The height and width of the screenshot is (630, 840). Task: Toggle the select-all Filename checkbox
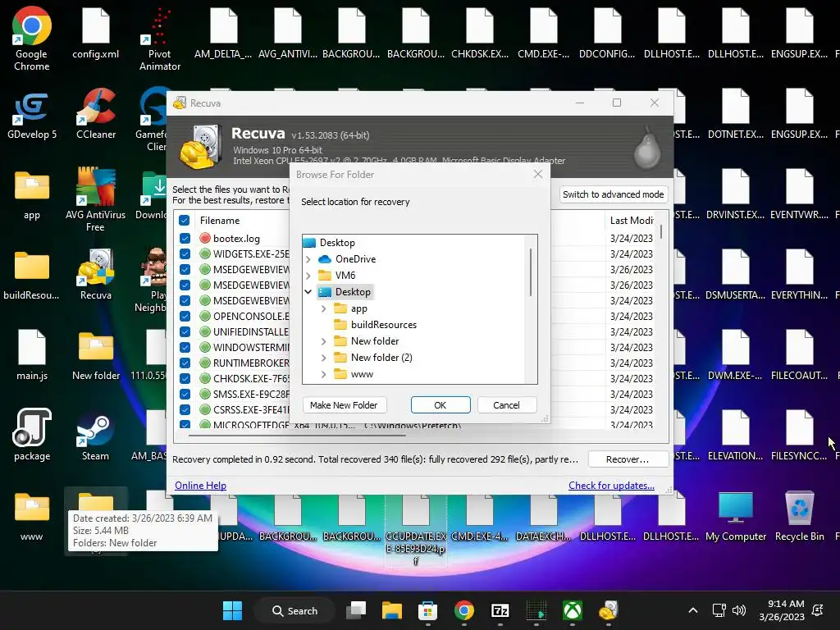tap(185, 220)
